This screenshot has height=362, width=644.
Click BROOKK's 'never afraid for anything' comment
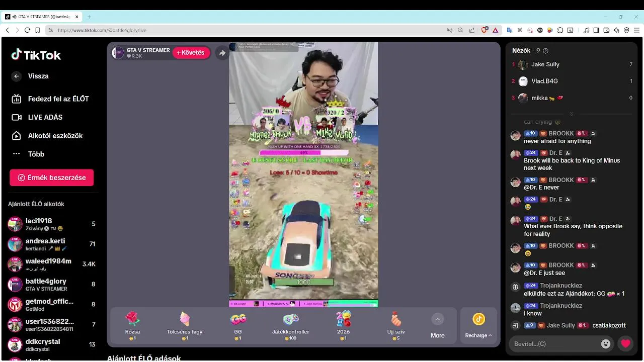pos(557,141)
